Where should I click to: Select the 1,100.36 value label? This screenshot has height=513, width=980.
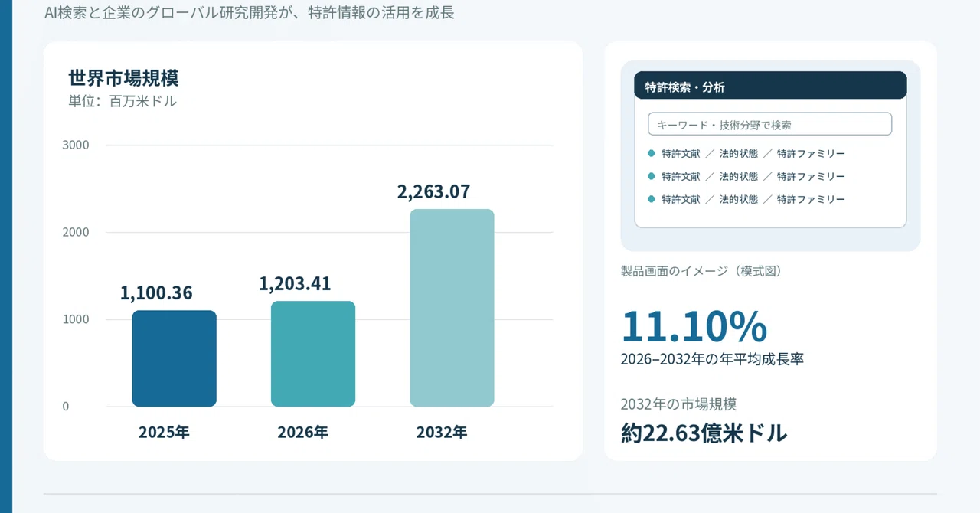(x=156, y=292)
